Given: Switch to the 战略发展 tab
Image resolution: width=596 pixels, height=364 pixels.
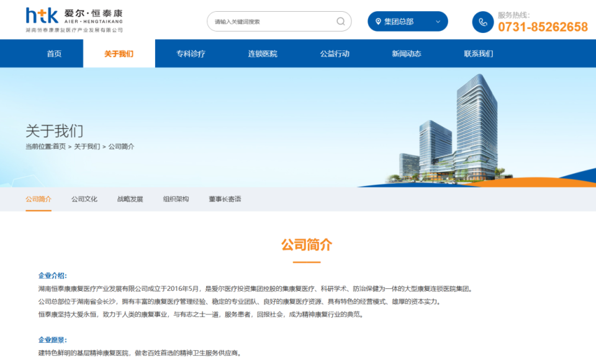Looking at the screenshot, I should [x=130, y=199].
